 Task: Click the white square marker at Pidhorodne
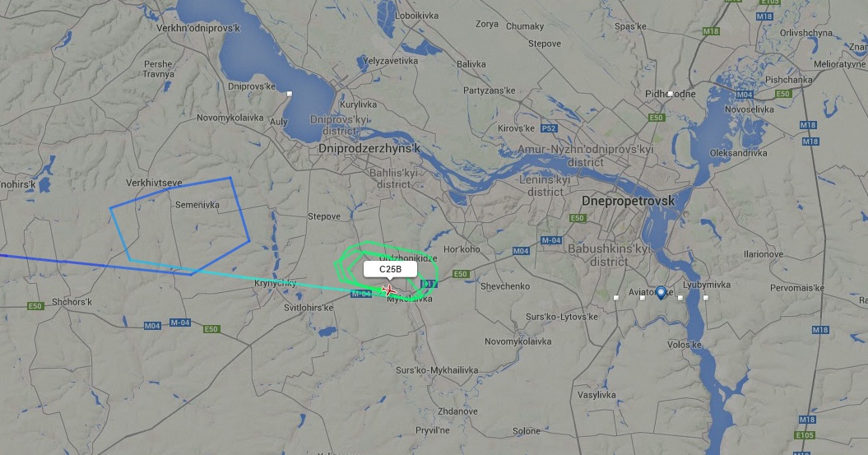670,94
